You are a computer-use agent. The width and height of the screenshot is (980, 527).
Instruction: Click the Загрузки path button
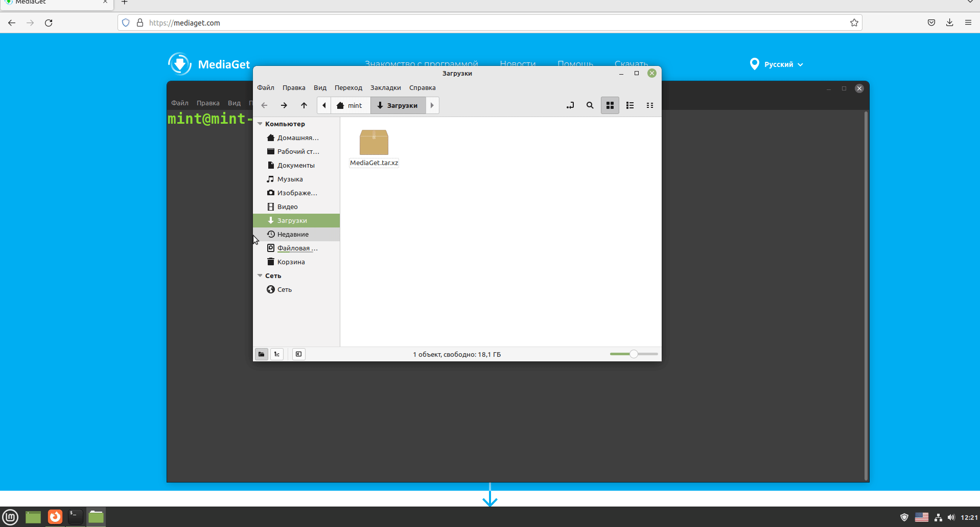coord(398,105)
